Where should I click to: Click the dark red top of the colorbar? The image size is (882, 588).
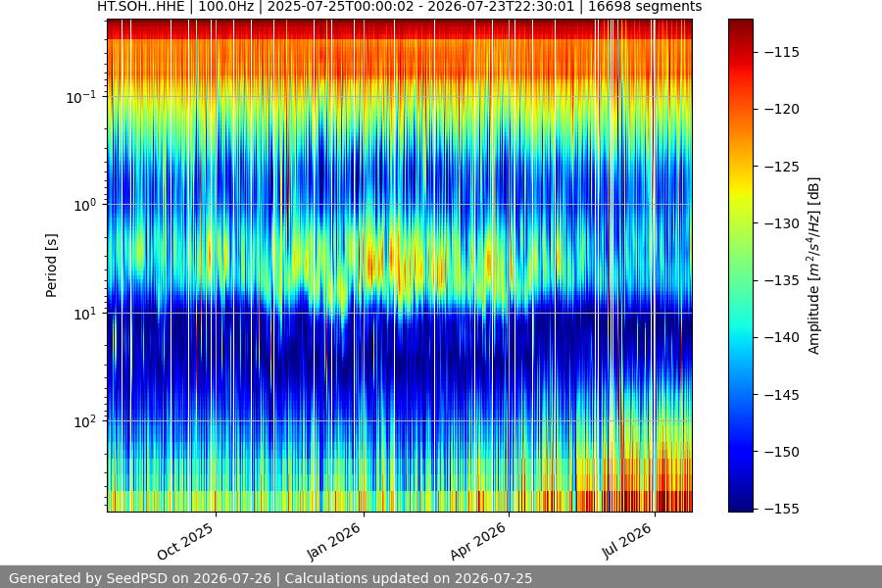pyautogui.click(x=740, y=27)
